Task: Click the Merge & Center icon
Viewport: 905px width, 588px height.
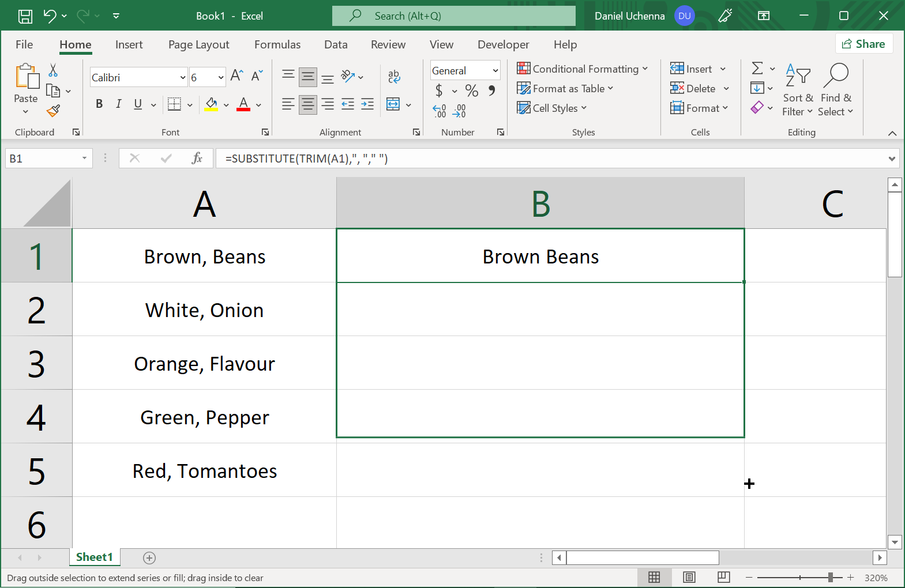Action: click(393, 104)
